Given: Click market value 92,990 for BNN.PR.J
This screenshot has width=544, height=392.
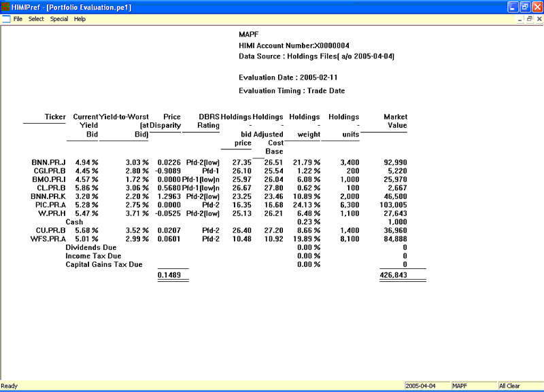Looking at the screenshot, I should pos(396,162).
